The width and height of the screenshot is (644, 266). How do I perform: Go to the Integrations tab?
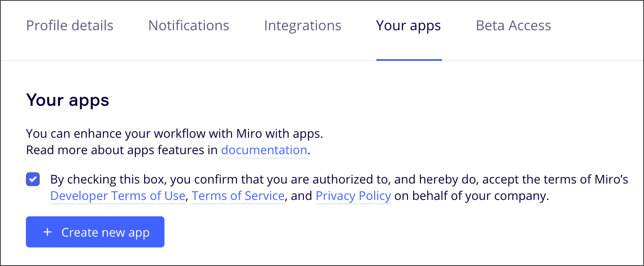(303, 25)
